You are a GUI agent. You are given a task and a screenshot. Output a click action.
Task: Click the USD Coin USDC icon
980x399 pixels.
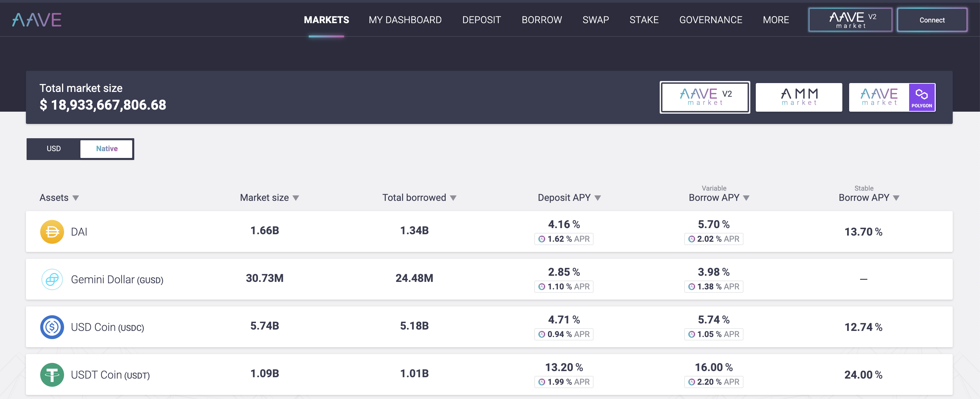(52, 327)
